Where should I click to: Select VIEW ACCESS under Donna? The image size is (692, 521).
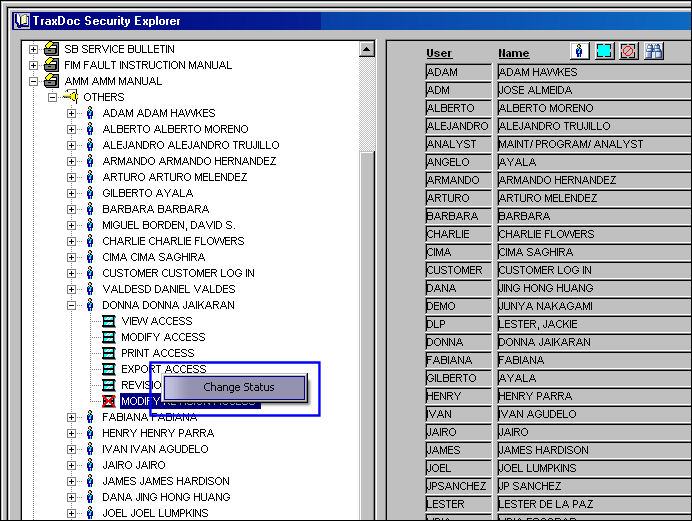tap(157, 321)
